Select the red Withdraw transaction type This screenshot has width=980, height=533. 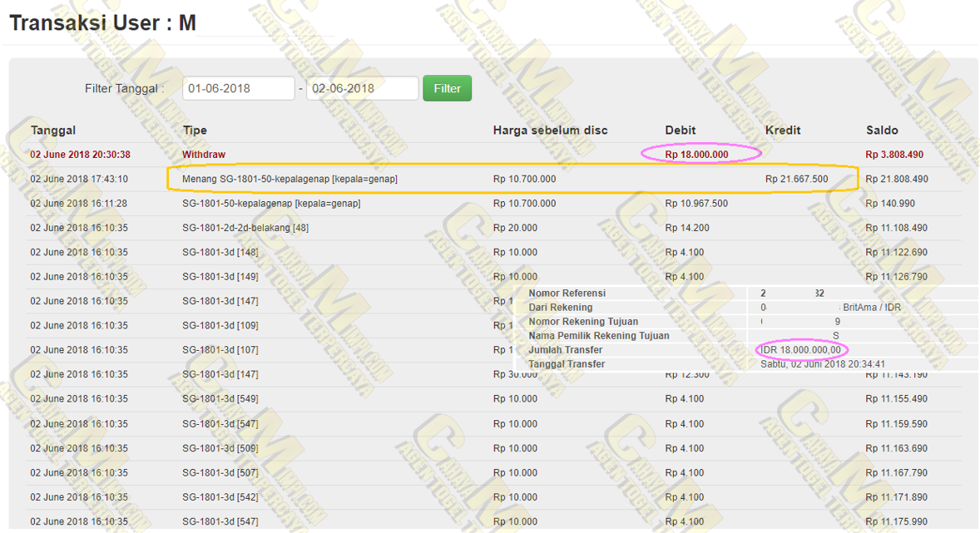pyautogui.click(x=204, y=155)
